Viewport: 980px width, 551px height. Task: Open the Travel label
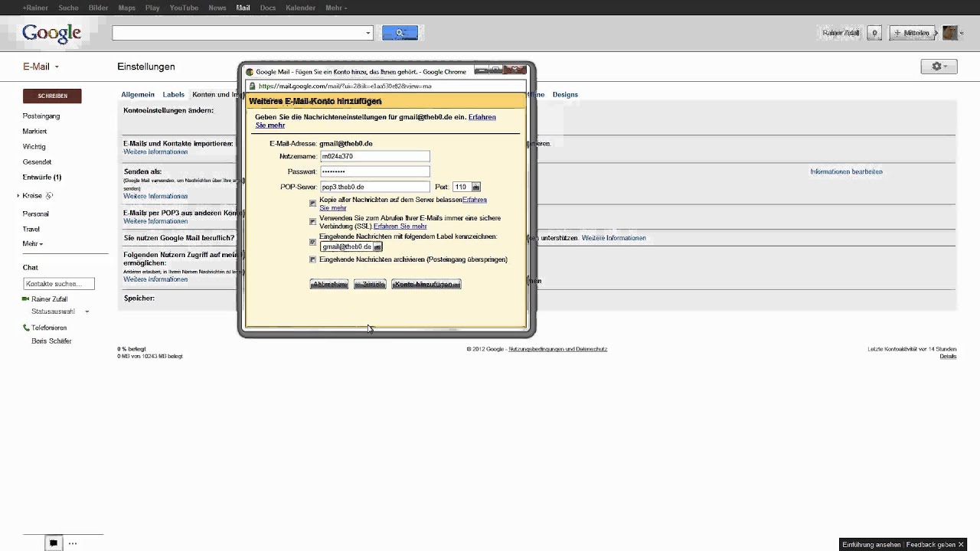(x=31, y=230)
